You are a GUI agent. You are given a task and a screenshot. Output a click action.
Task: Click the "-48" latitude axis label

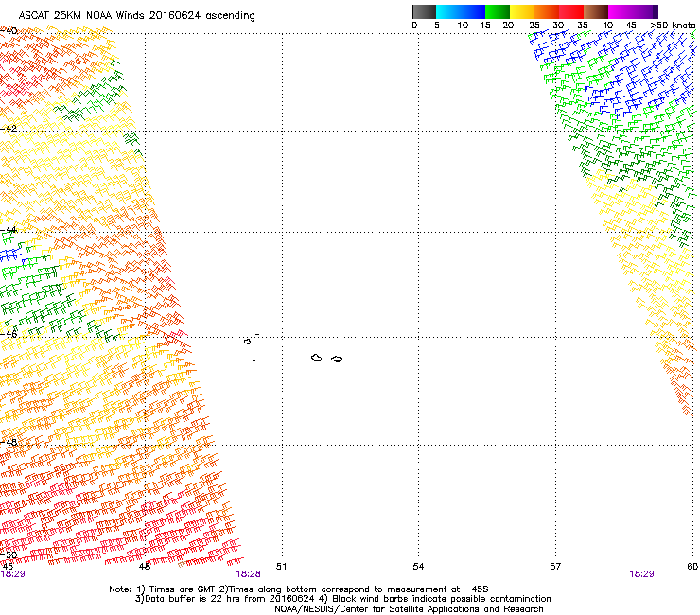point(9,442)
